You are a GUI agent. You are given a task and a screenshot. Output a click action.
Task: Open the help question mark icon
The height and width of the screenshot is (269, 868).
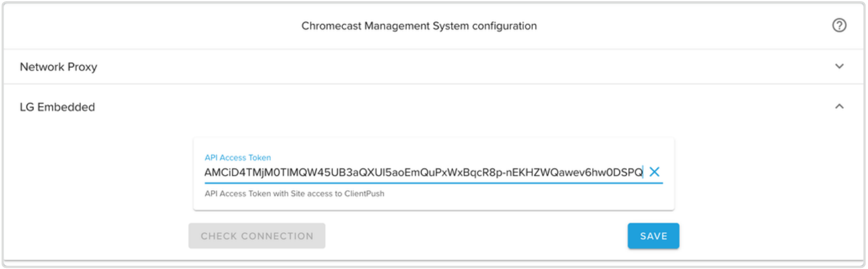pos(839,25)
